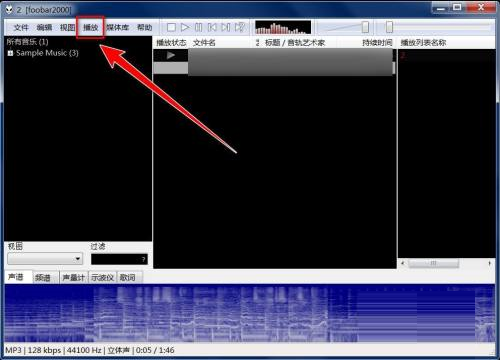Click 44100 Hz in the status bar

coord(84,350)
